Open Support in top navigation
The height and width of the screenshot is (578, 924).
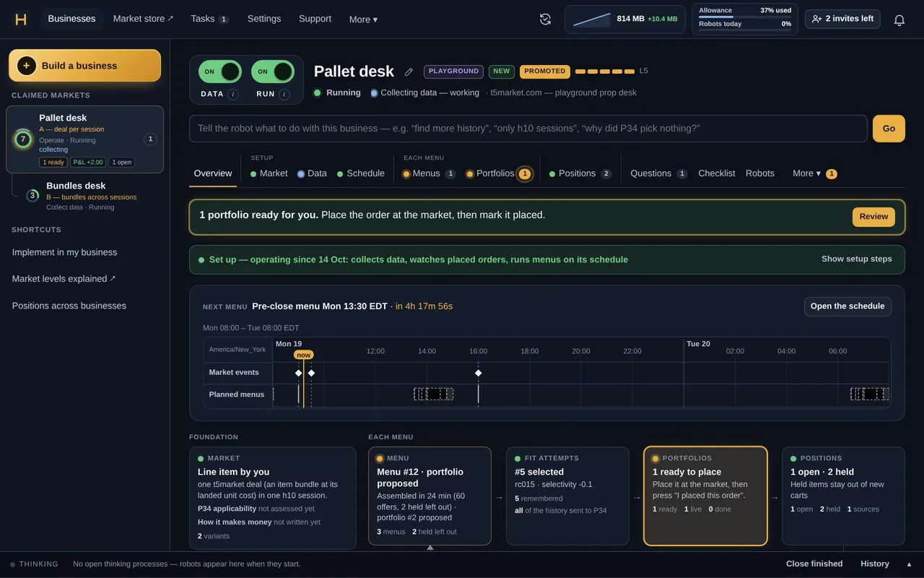coord(315,19)
